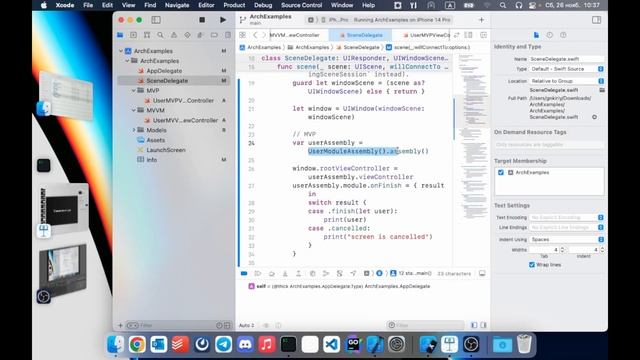
Task: Toggle breakpoints activation in debug bar
Action: [x=244, y=273]
